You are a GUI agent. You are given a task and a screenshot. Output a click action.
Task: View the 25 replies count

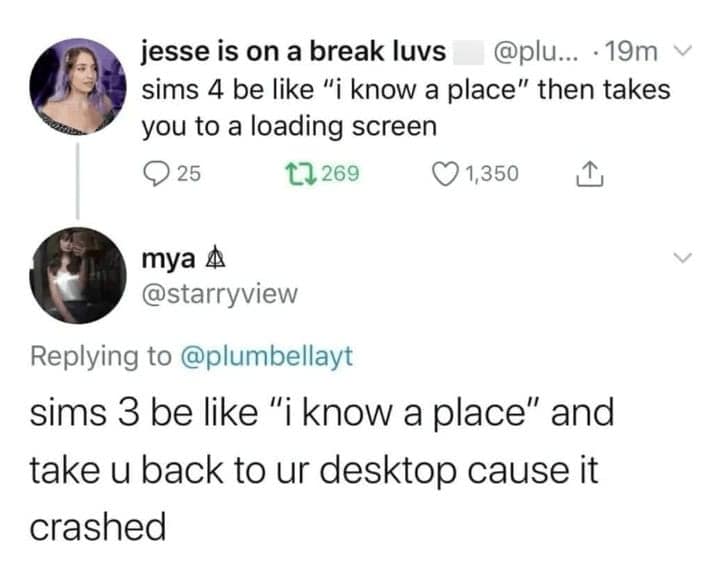[x=189, y=174]
